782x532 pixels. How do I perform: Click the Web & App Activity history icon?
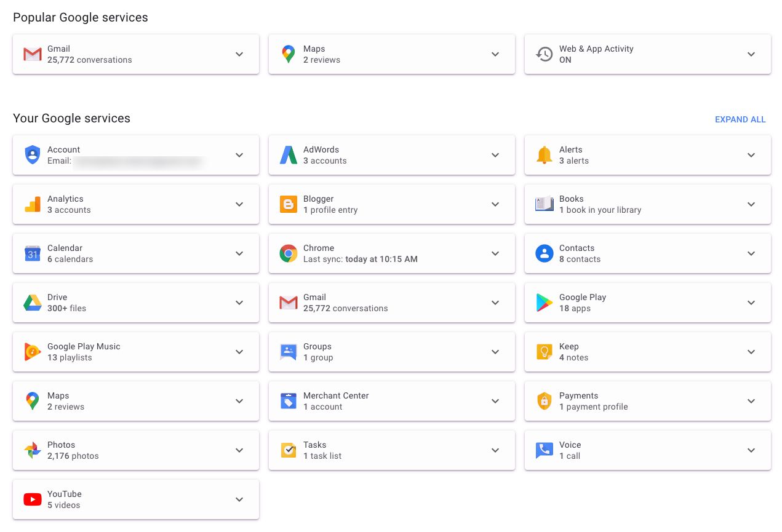(544, 54)
